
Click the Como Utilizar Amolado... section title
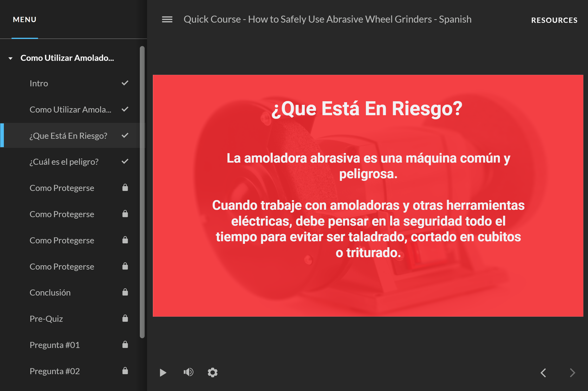pos(67,58)
